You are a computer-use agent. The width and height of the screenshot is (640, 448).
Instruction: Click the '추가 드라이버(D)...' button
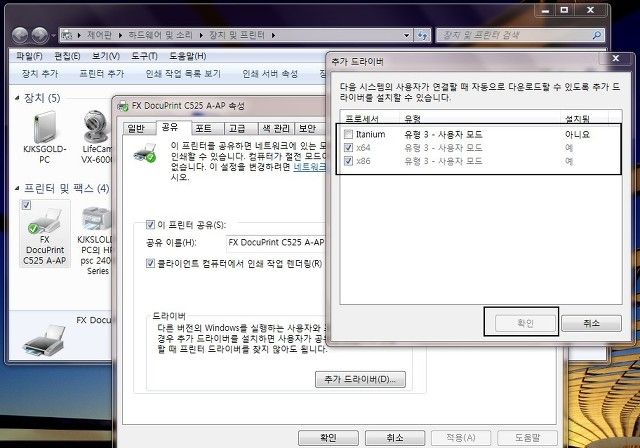click(x=360, y=379)
